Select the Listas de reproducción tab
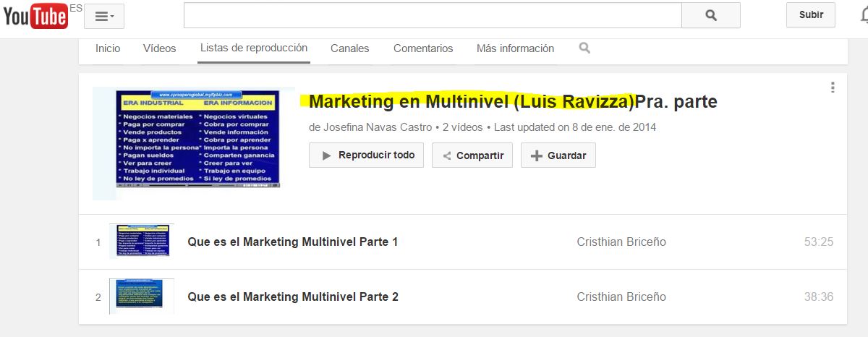This screenshot has height=337, width=868. 254,48
